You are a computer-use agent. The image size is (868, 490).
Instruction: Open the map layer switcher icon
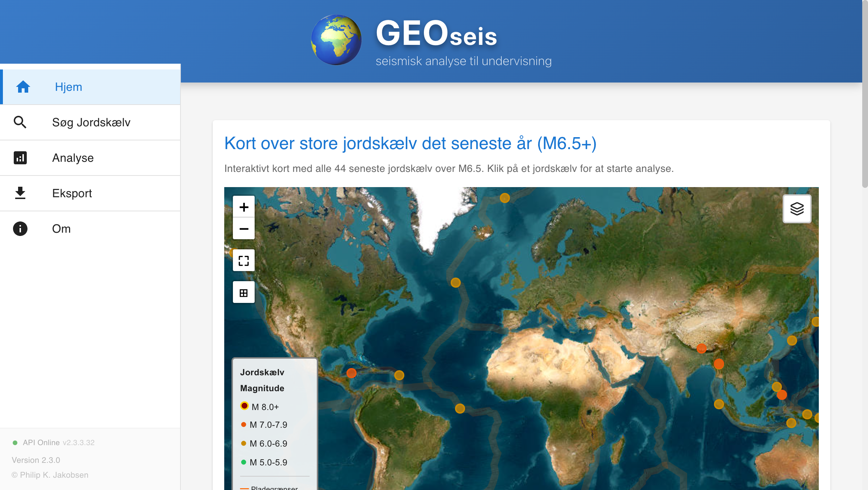[x=797, y=208]
